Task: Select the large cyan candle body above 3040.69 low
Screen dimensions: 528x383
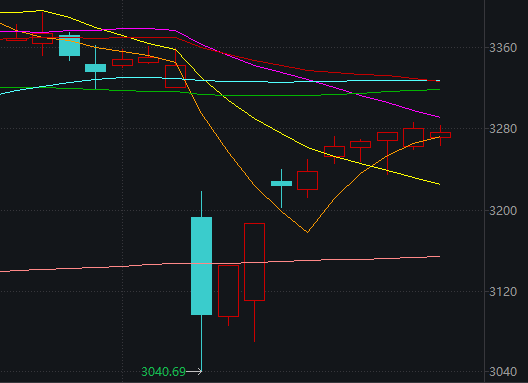Action: tap(201, 266)
